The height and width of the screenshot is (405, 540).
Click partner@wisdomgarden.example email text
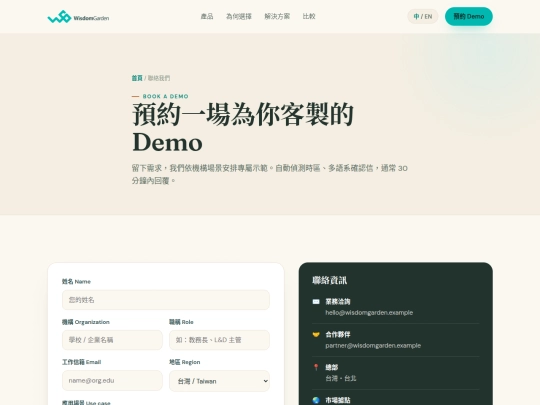(x=373, y=345)
